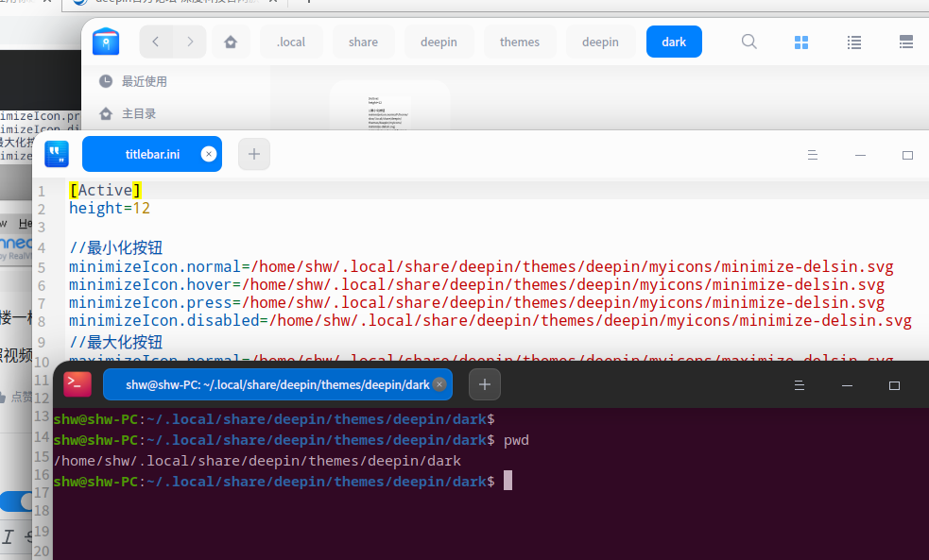Open the terminal main menu

[x=800, y=385]
